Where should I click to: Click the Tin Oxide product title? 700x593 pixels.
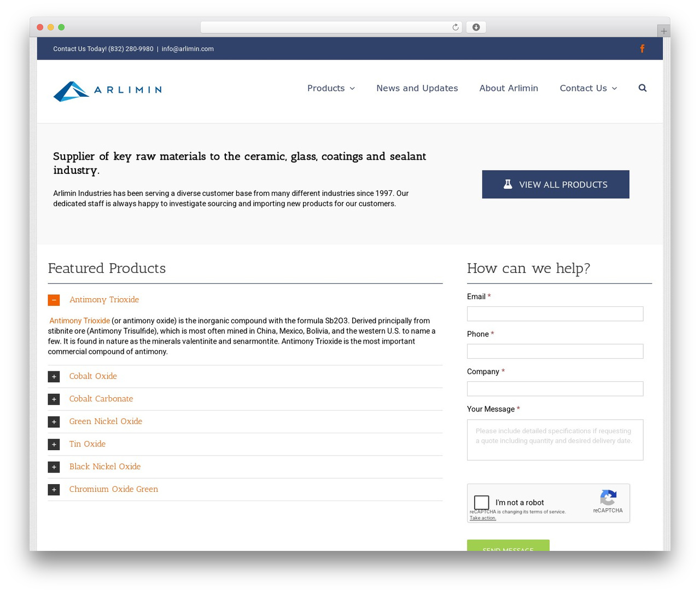pyautogui.click(x=87, y=444)
